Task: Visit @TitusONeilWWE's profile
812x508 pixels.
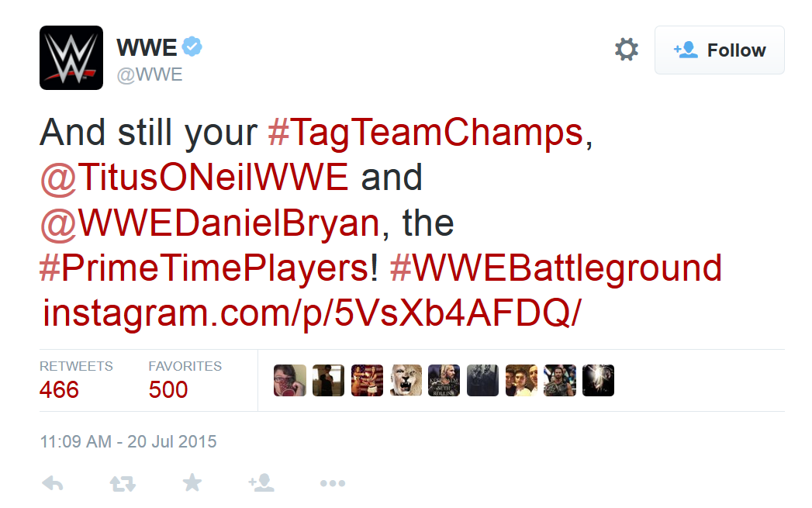Action: pyautogui.click(x=194, y=178)
